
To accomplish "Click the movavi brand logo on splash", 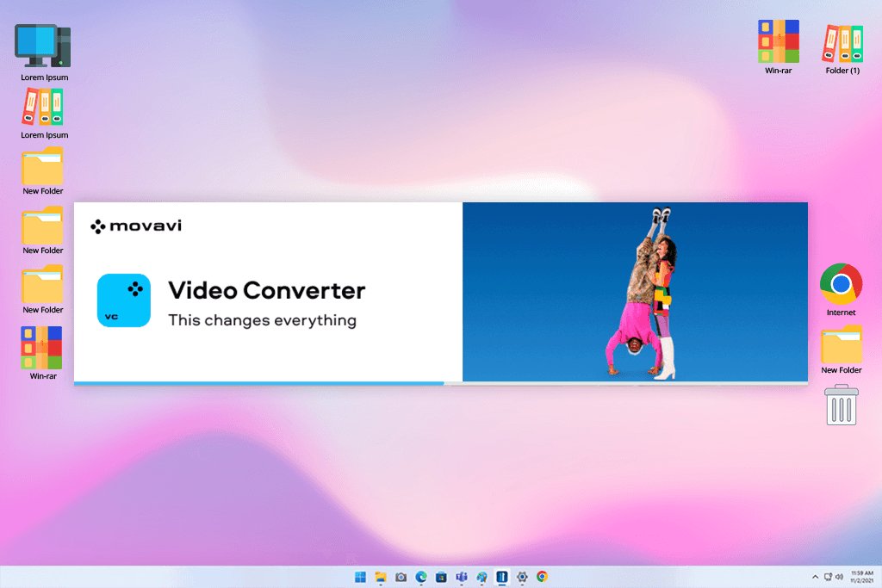I will click(136, 226).
